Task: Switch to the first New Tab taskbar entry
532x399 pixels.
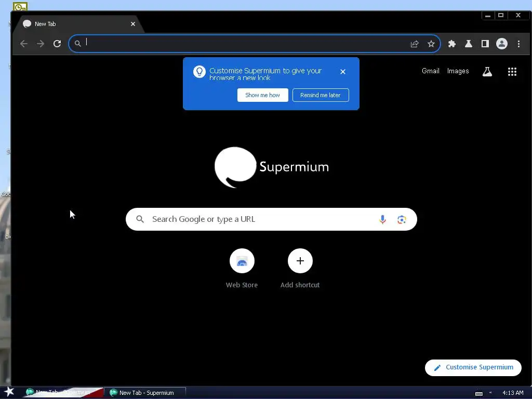Action: pyautogui.click(x=63, y=393)
